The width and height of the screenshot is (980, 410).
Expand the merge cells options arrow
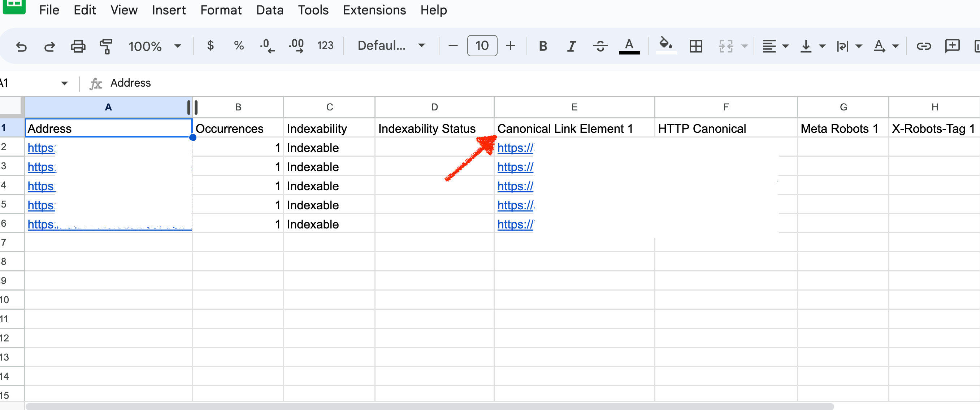[745, 46]
